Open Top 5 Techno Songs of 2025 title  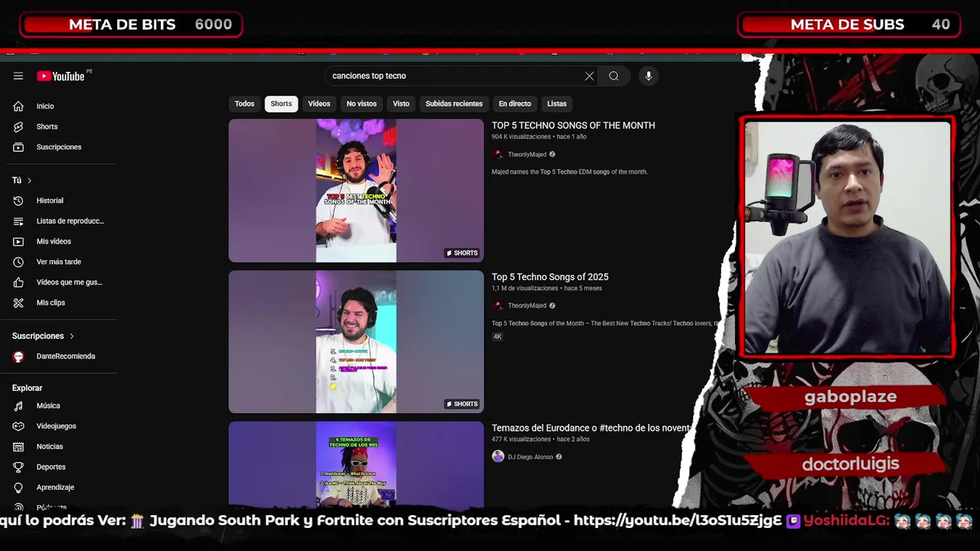tap(550, 277)
